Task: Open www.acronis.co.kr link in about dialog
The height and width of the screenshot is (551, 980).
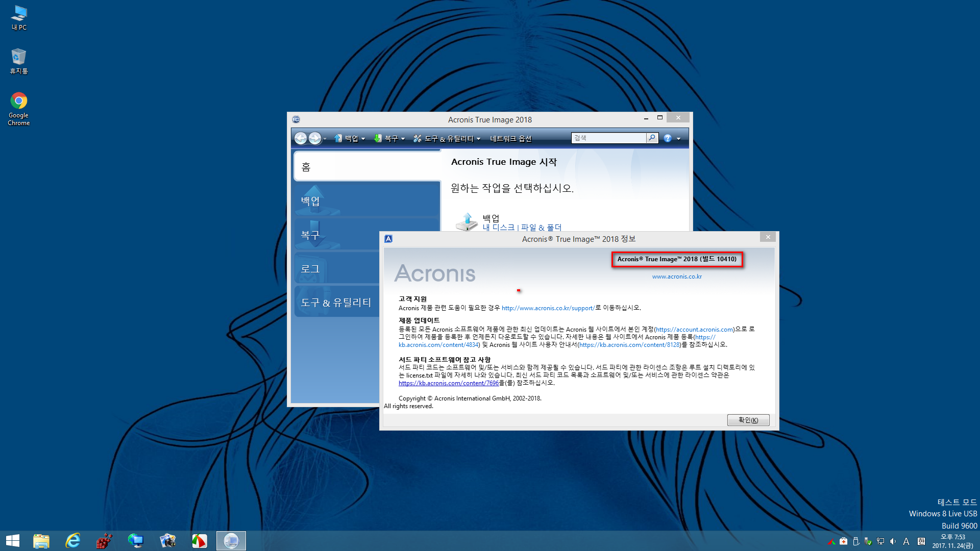Action: click(x=677, y=277)
